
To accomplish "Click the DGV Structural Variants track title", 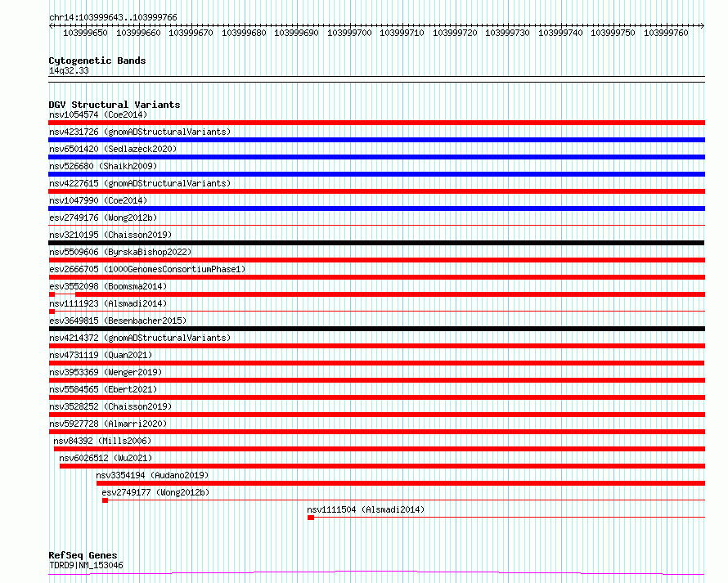I will click(115, 105).
